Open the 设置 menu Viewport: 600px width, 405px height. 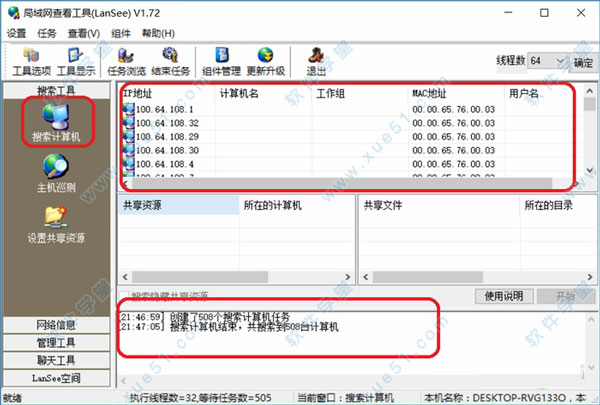[x=17, y=33]
